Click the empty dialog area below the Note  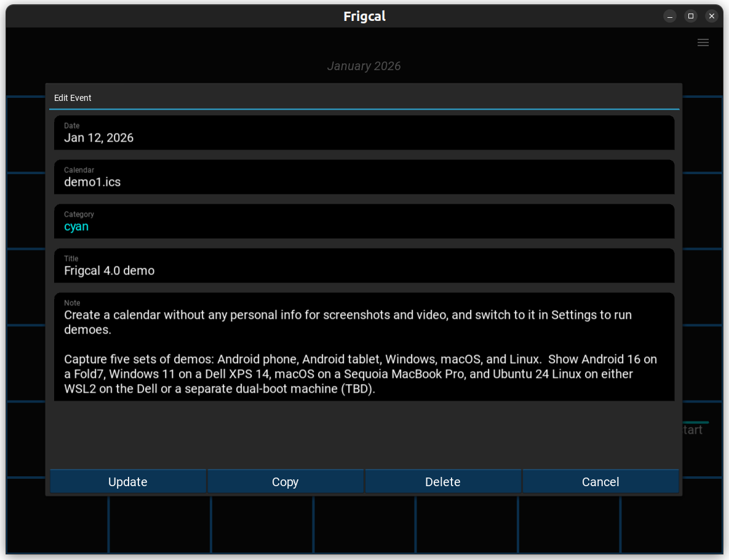[x=364, y=434]
